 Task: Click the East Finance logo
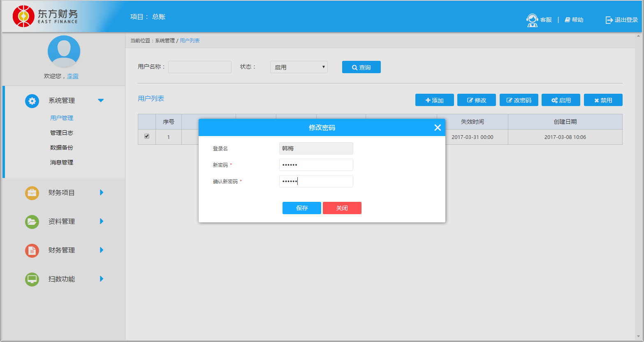coord(45,16)
